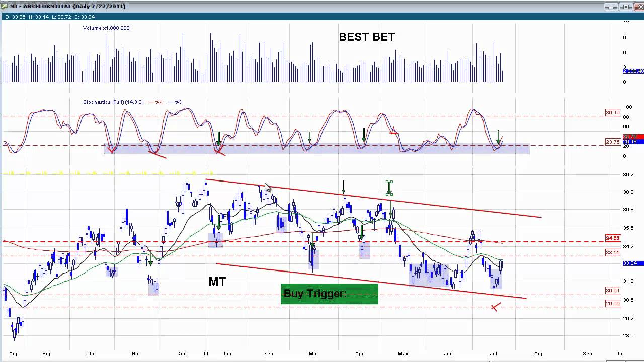Click the green 'Buy Trigger:' box
The image size is (644, 362).
click(x=330, y=294)
